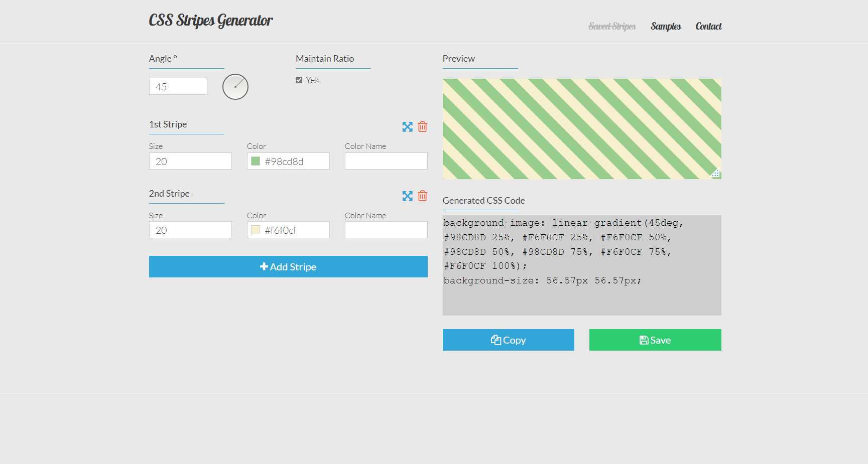Viewport: 868px width, 464px height.
Task: Click the save disk icon on Save button
Action: 644,340
